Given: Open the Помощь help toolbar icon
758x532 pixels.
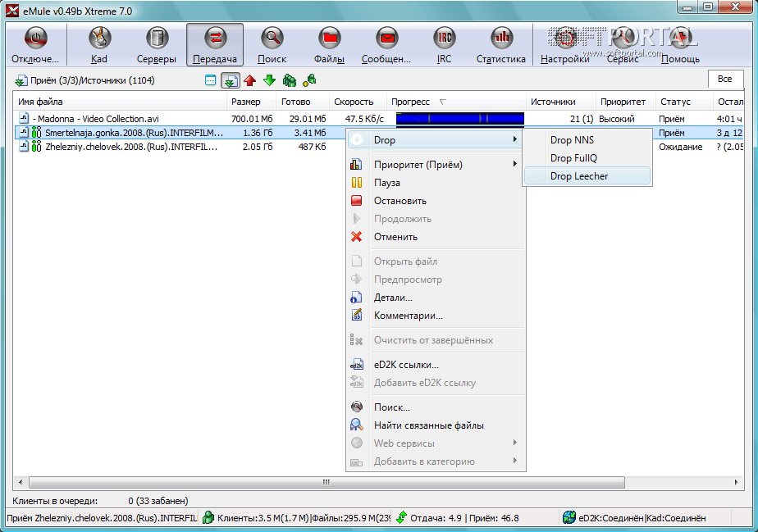Looking at the screenshot, I should [x=680, y=39].
